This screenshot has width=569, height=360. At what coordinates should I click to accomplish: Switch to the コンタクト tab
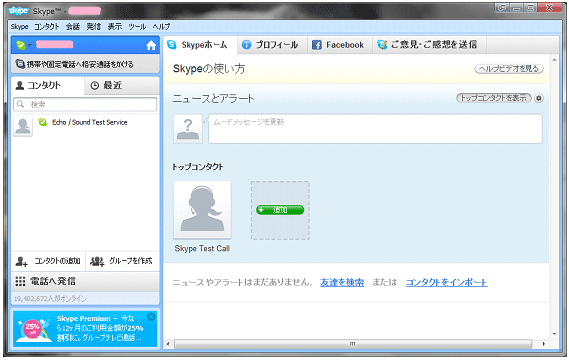coord(48,86)
